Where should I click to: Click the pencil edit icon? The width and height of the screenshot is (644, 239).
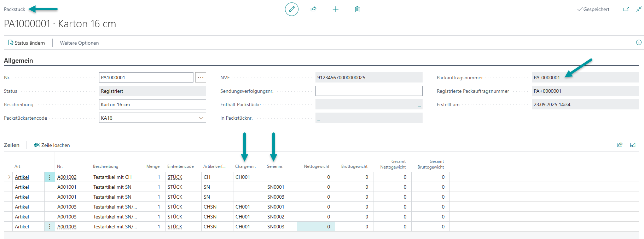tap(291, 9)
